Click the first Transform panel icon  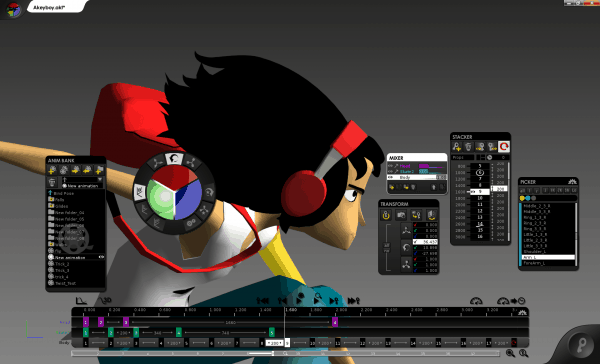[x=386, y=215]
